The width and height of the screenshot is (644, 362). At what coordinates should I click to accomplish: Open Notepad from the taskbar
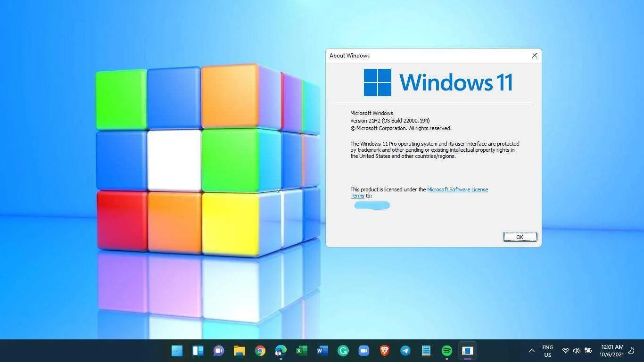(x=426, y=351)
